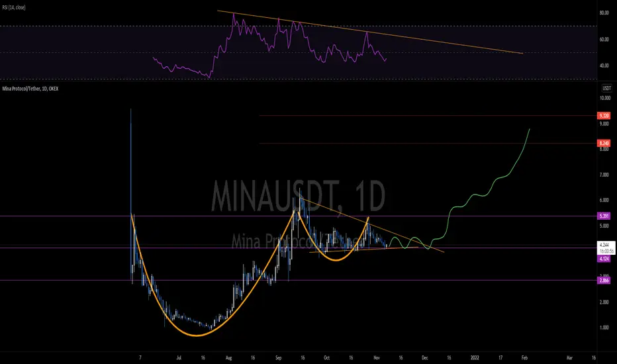
Task: Select the red horizontal line at 9.320
Action: [x=428, y=116]
